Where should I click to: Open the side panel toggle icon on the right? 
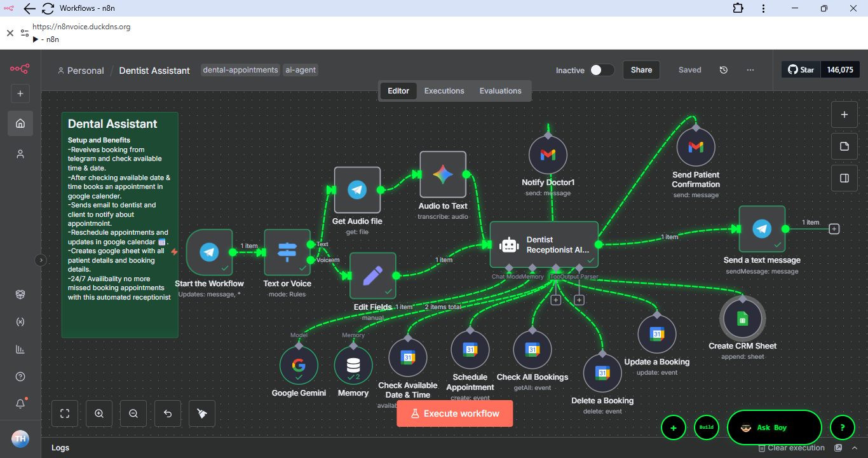pyautogui.click(x=844, y=178)
